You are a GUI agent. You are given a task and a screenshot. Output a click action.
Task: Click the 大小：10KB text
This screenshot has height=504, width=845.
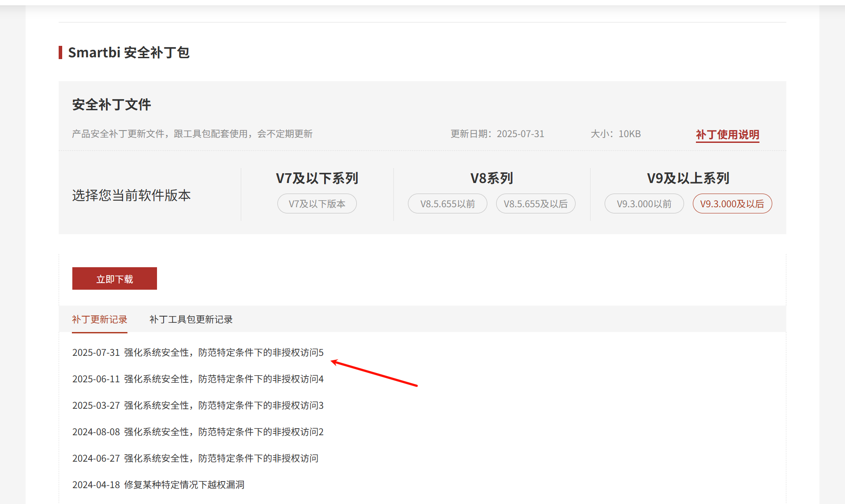616,134
